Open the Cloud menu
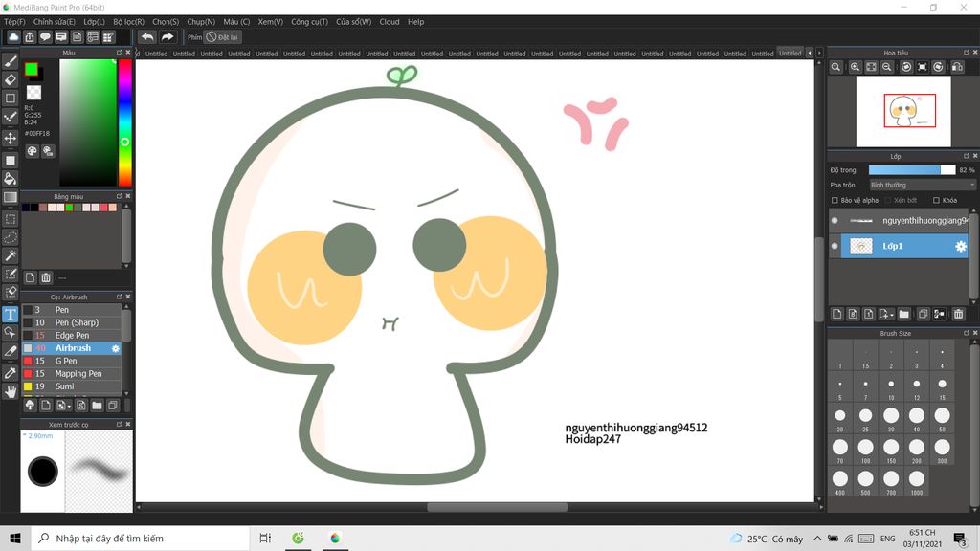The image size is (980, 551). pyautogui.click(x=390, y=22)
